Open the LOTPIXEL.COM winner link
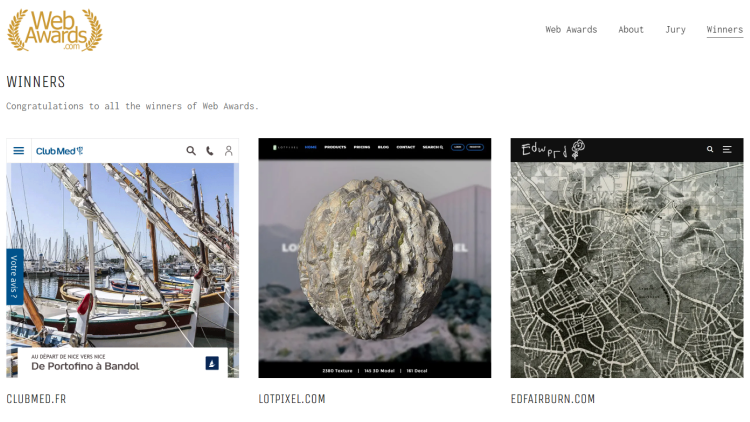This screenshot has height=422, width=750. pyautogui.click(x=292, y=399)
